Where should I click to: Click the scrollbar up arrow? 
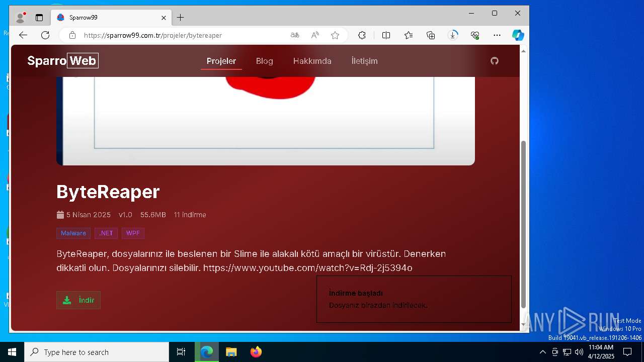(523, 51)
